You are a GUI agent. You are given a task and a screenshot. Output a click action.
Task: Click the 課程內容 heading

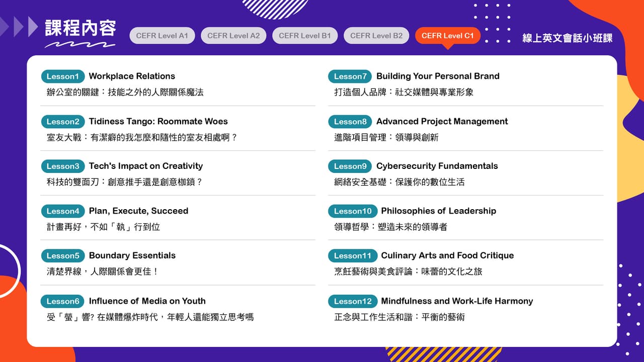[80, 28]
